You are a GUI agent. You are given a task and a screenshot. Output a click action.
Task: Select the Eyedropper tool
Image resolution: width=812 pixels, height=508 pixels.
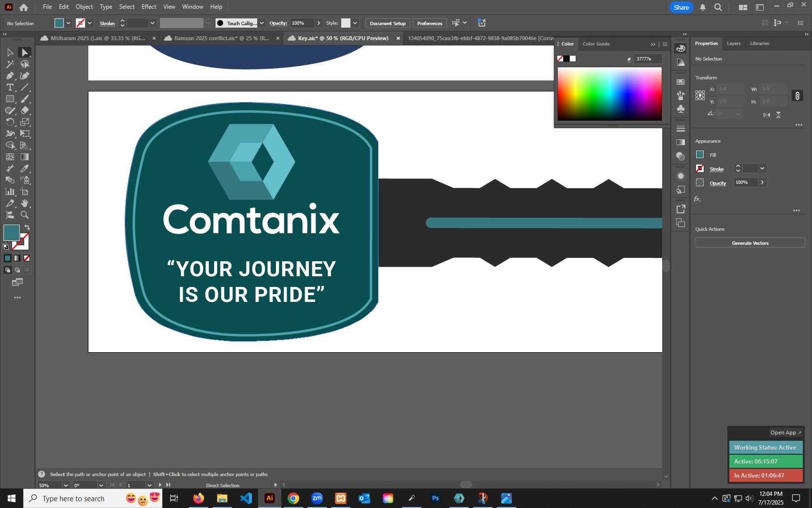click(25, 168)
